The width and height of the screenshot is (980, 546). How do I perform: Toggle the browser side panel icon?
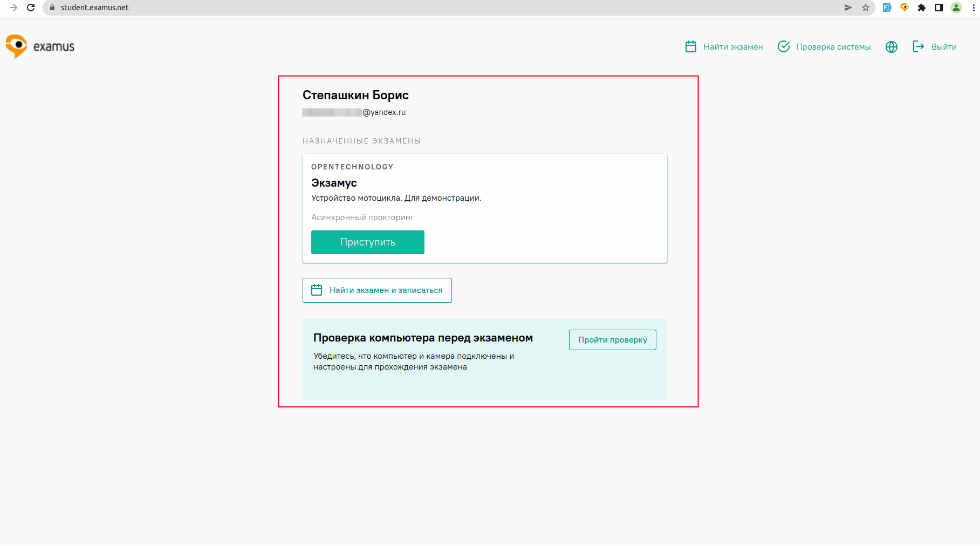click(x=939, y=8)
